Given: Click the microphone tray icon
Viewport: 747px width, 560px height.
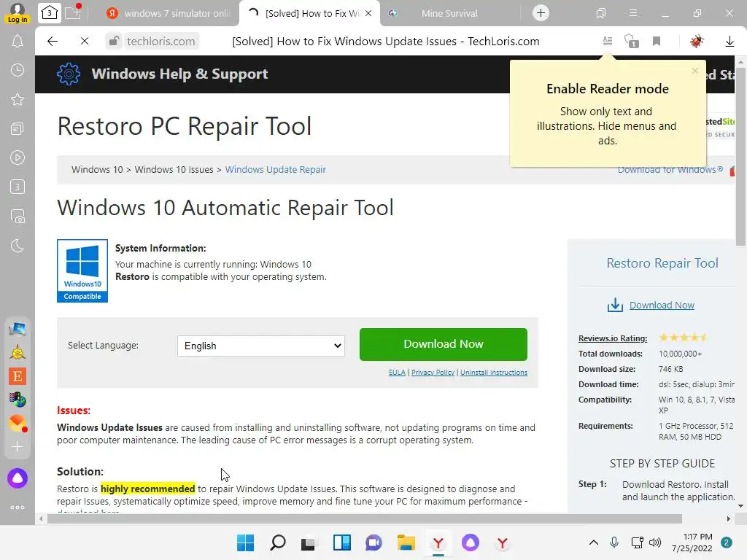Looking at the screenshot, I should coord(614,542).
